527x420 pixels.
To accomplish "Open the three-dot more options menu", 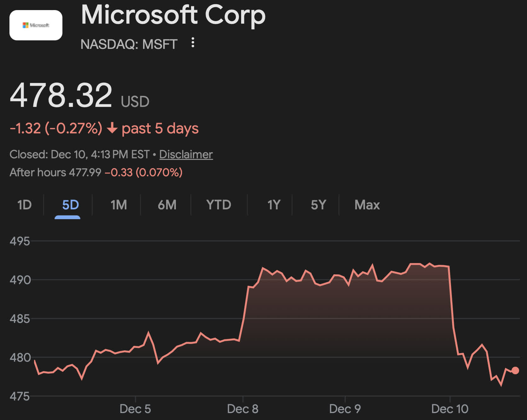I will 193,43.
